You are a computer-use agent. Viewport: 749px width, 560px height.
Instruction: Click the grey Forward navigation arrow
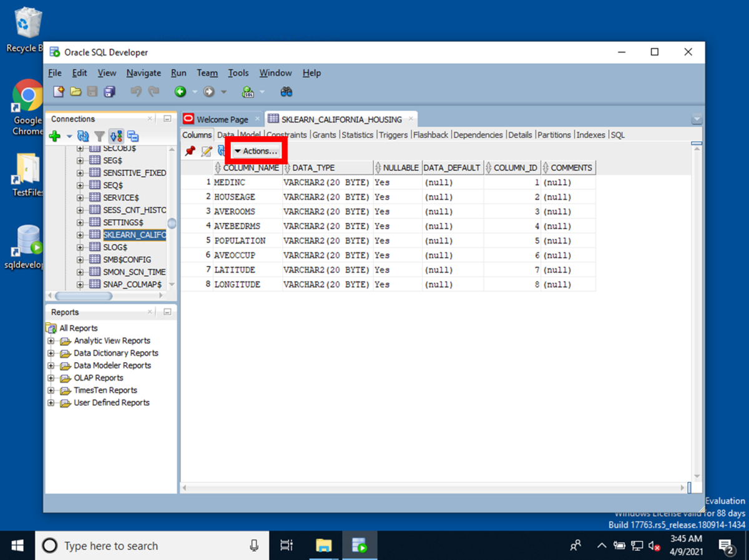[x=208, y=92]
